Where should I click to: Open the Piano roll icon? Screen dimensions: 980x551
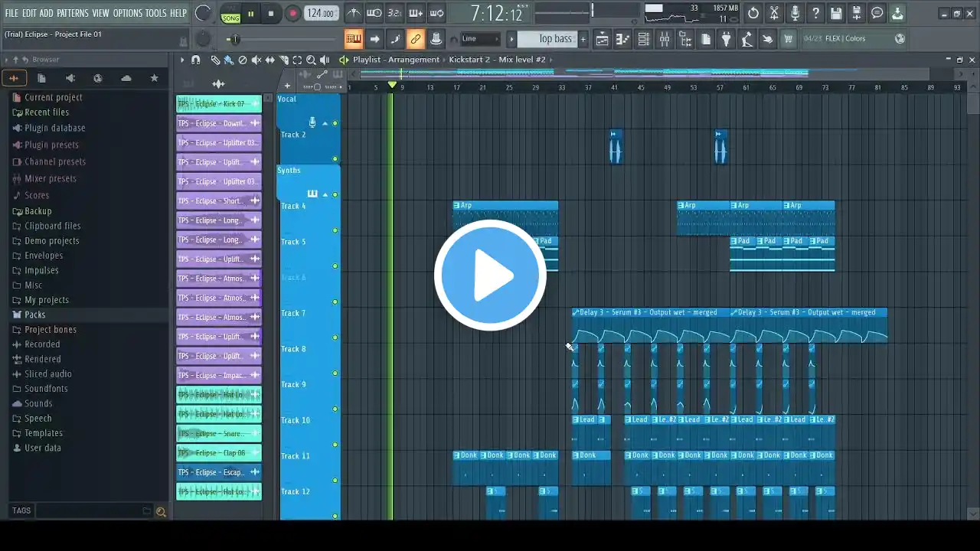coord(623,39)
